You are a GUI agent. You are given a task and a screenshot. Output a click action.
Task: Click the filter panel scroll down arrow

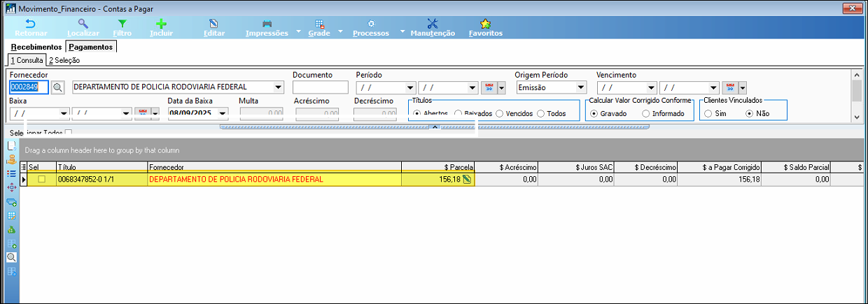(856, 118)
